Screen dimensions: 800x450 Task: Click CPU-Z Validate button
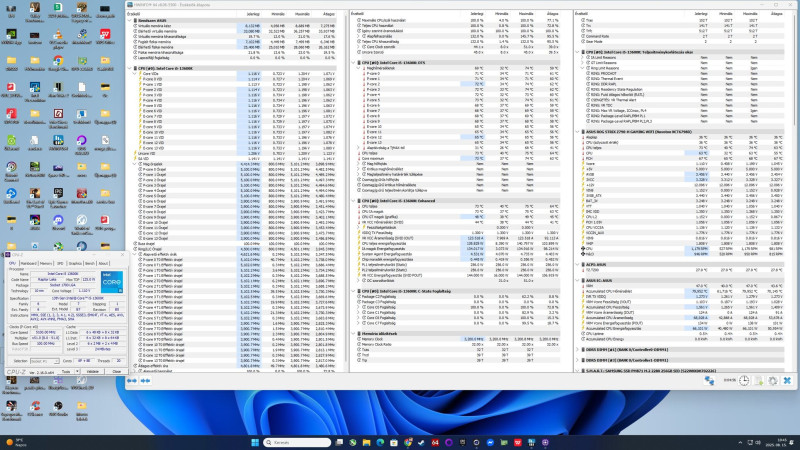(x=93, y=371)
